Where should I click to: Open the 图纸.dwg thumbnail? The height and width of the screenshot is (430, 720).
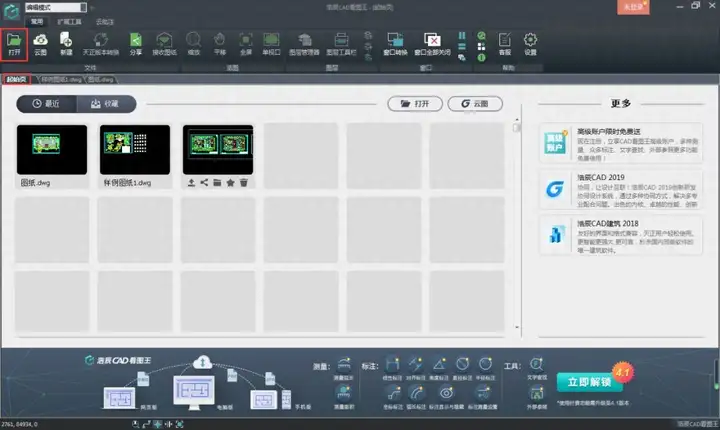click(52, 150)
